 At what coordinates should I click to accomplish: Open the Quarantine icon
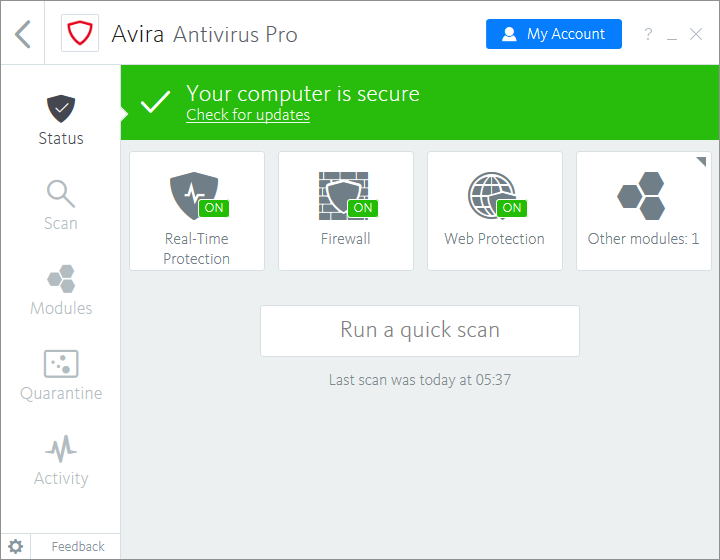pyautogui.click(x=61, y=363)
